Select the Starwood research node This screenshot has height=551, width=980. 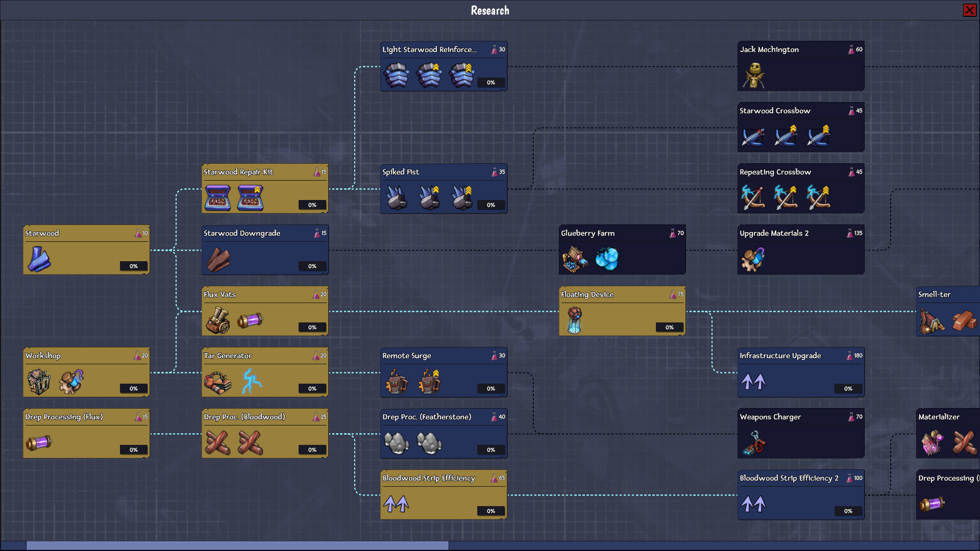point(86,249)
